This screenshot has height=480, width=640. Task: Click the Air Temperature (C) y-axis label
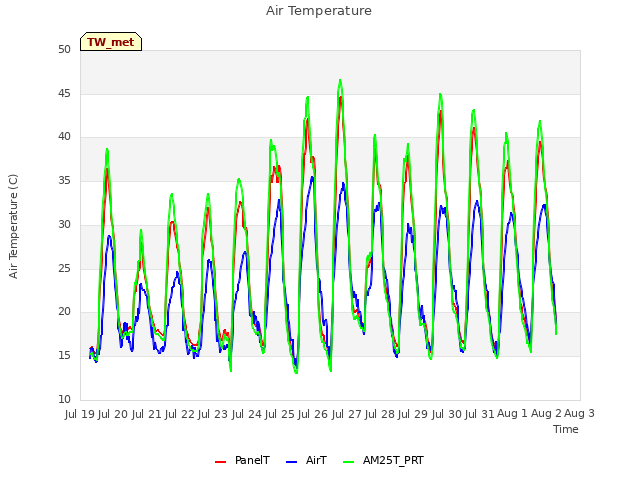tap(13, 227)
